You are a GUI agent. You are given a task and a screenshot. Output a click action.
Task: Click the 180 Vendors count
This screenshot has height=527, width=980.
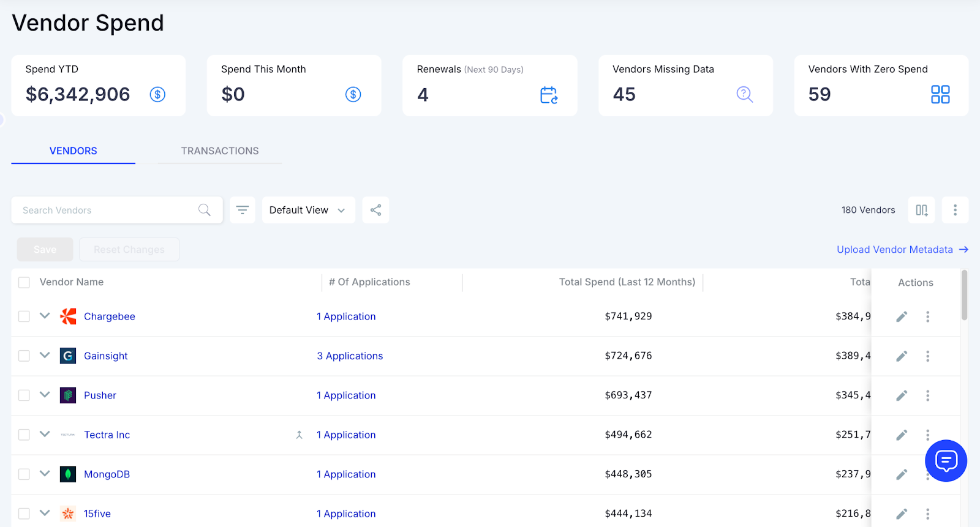[868, 210]
